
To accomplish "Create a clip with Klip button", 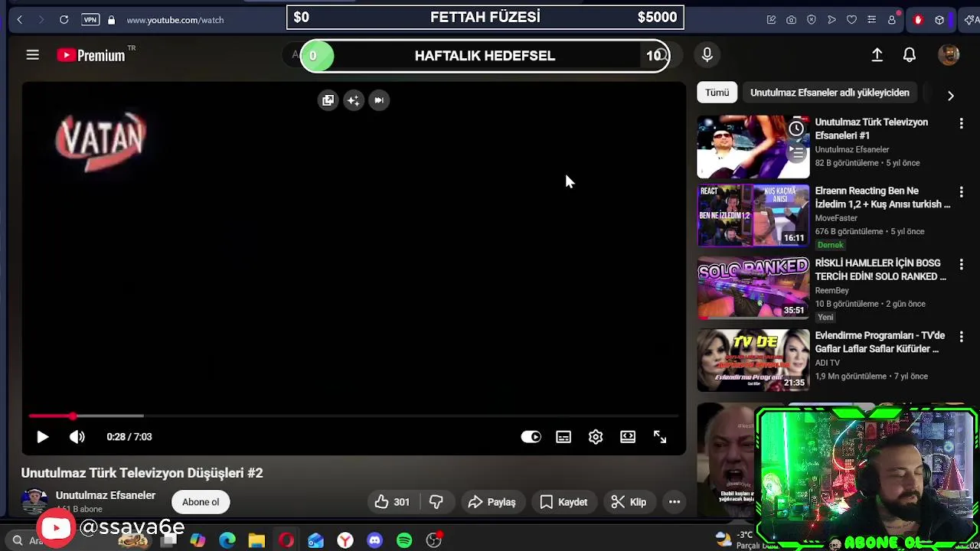I will click(x=629, y=502).
